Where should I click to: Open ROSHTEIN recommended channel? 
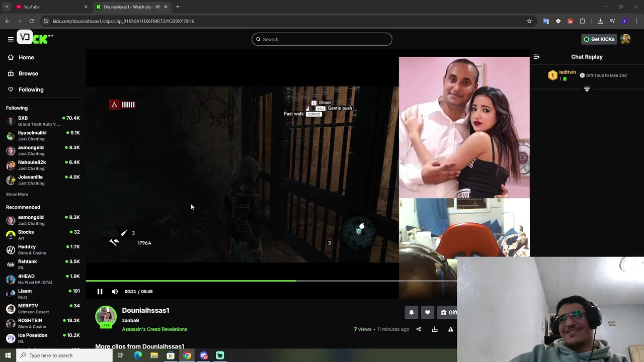(43, 323)
